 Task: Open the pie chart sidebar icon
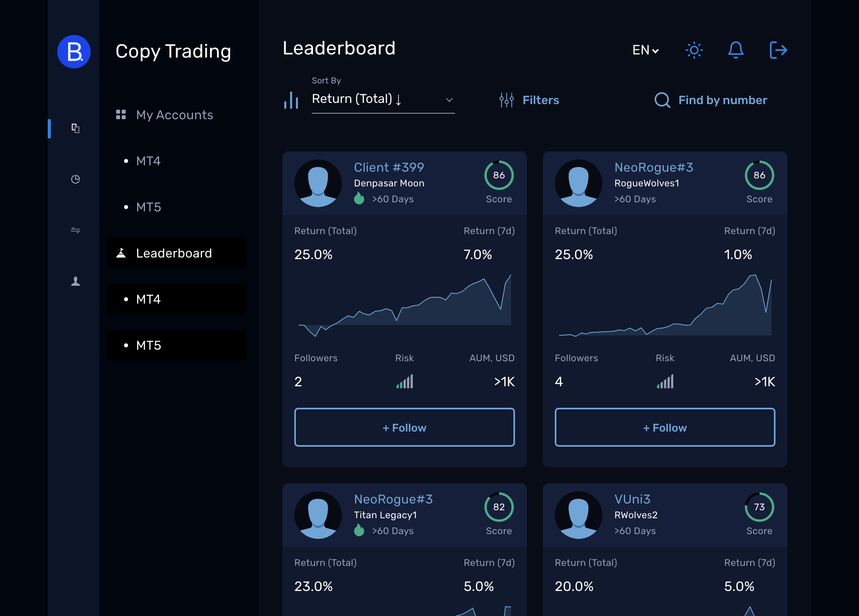[76, 179]
